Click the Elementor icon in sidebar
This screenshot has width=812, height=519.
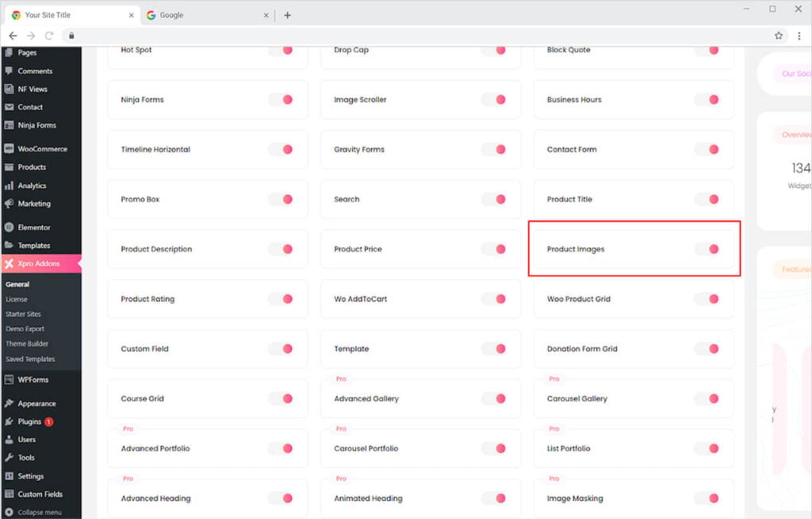[x=10, y=227]
